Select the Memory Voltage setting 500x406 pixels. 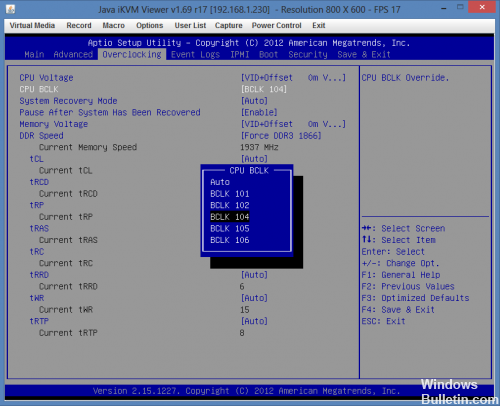[x=54, y=124]
